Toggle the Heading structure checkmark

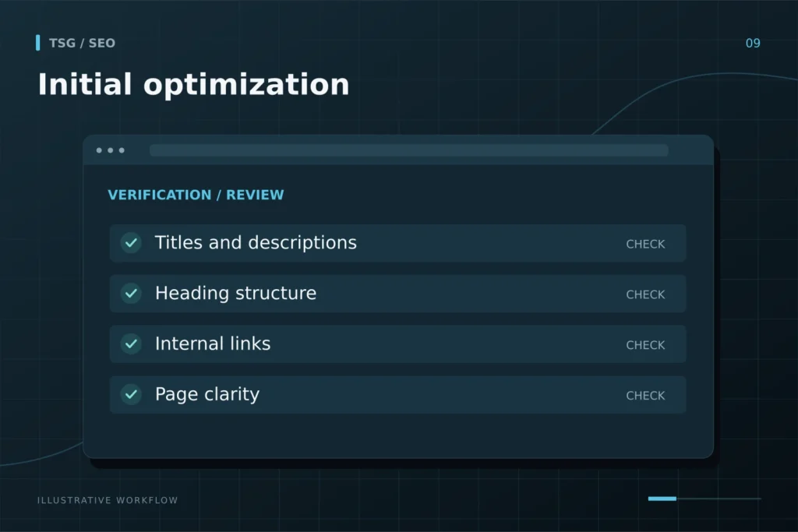coord(131,294)
